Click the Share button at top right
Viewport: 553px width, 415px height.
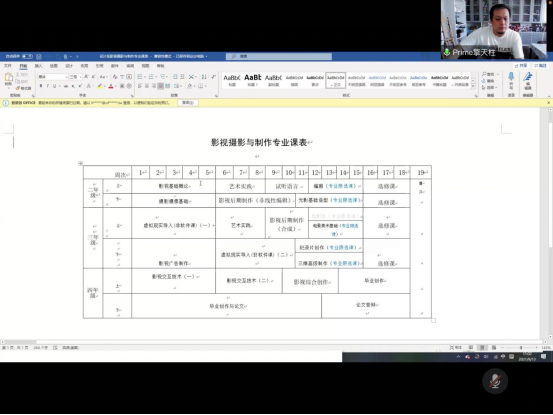(521, 66)
